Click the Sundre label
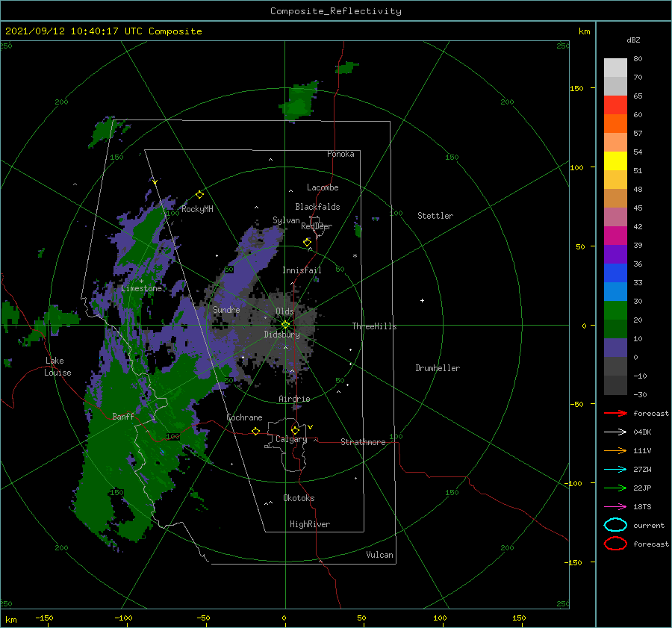This screenshot has height=628, width=672. point(226,309)
